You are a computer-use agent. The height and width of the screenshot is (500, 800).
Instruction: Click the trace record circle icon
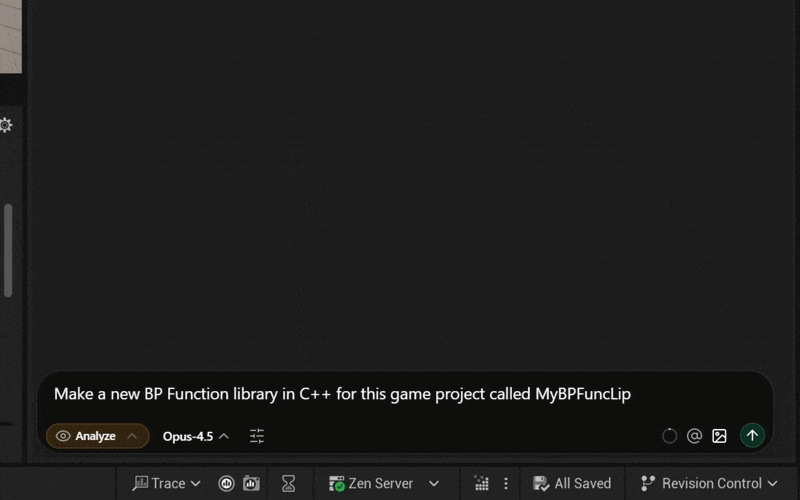[x=226, y=484]
